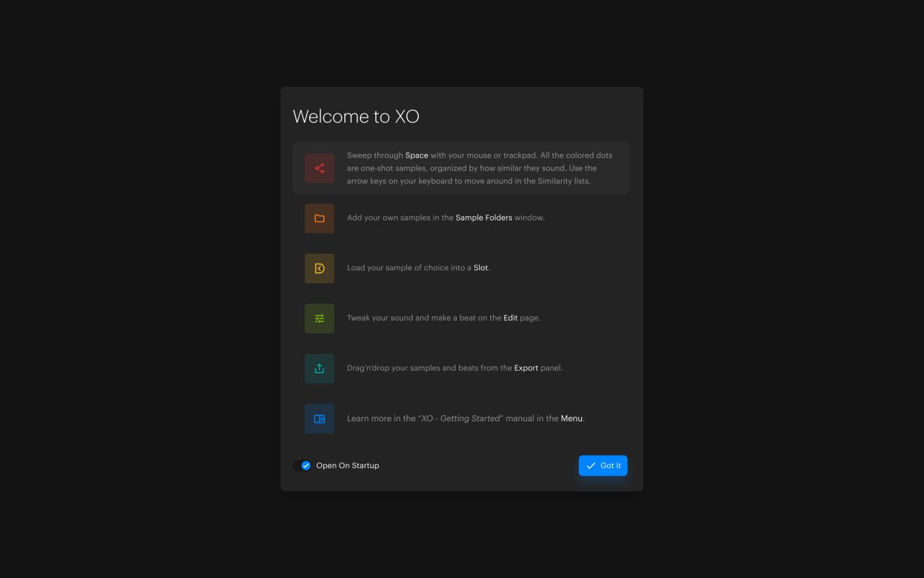
Task: Click the highlighted word Edit
Action: [x=510, y=318]
